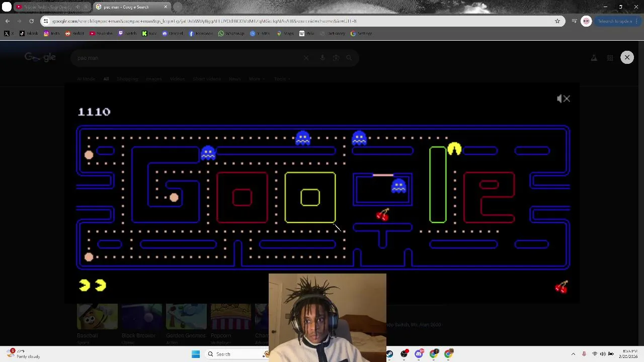Switch to the Videos search tab
644x362 pixels.
(177, 79)
